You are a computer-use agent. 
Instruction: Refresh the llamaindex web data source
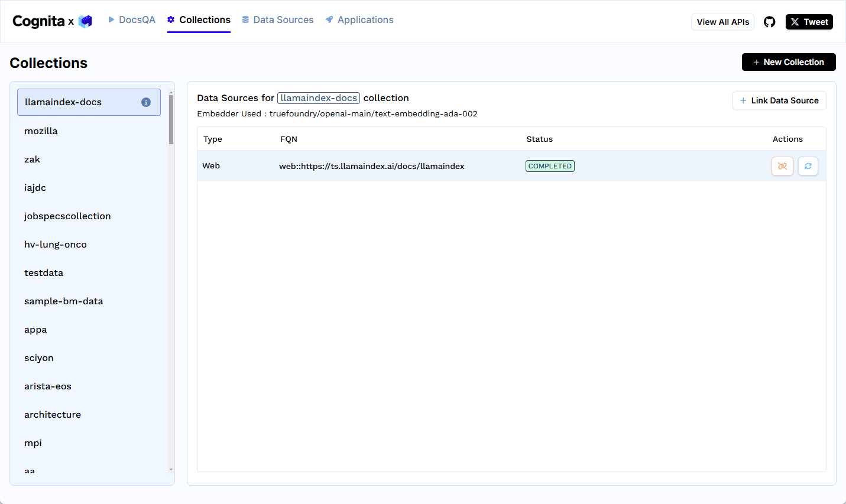(808, 166)
